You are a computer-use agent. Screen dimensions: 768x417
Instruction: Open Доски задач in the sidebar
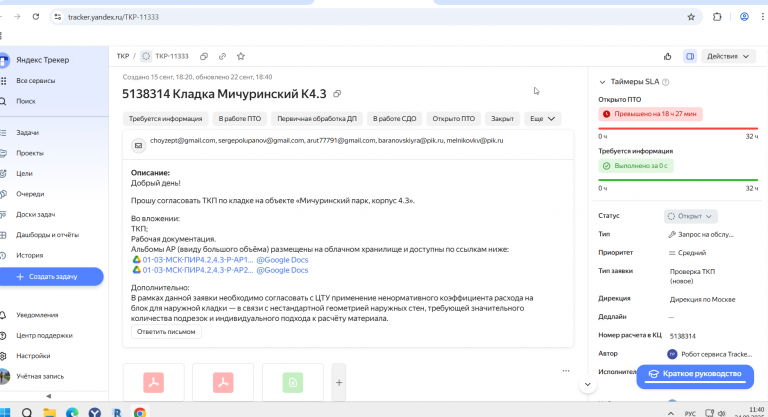pyautogui.click(x=35, y=215)
